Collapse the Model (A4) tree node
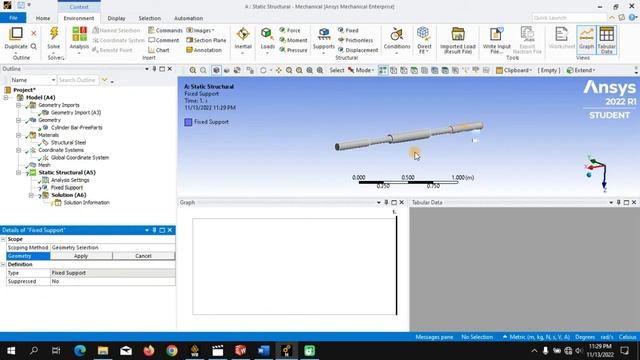Screen dimensions: 640x360 click(6, 98)
